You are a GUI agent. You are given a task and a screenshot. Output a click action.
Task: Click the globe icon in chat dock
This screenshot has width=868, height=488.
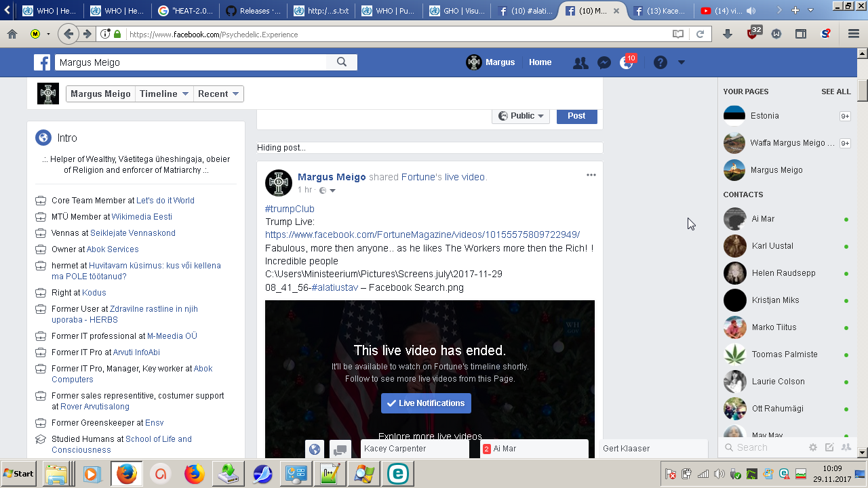click(315, 449)
